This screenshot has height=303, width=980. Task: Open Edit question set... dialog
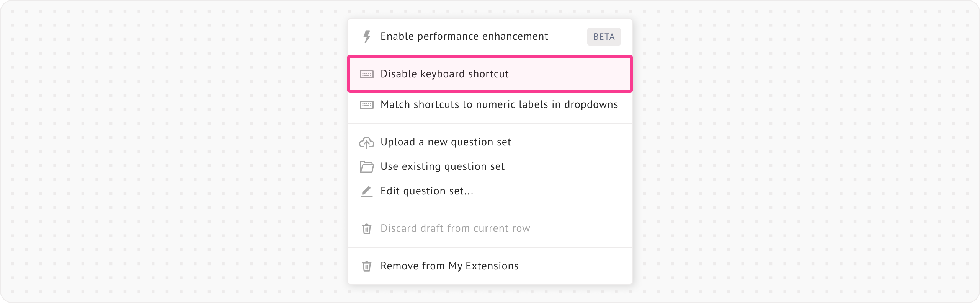427,191
